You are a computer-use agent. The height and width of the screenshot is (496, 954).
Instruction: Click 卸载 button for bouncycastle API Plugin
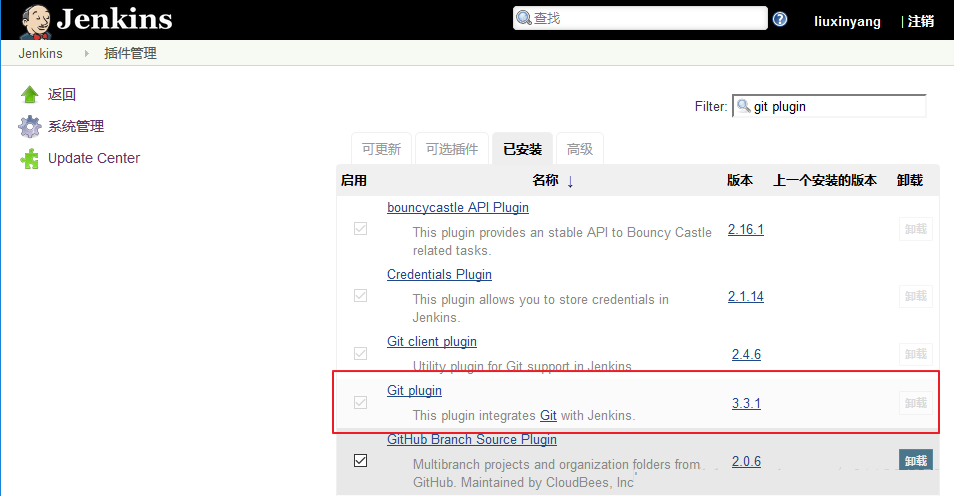click(916, 229)
